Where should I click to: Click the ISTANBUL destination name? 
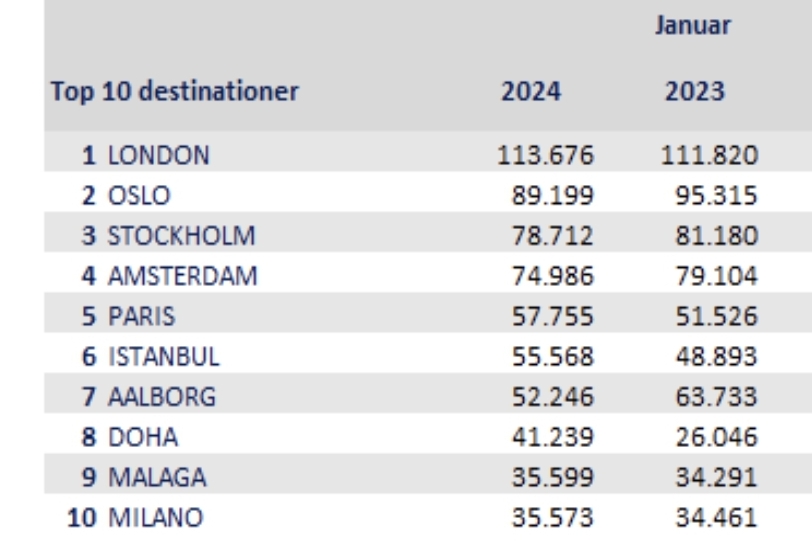click(164, 356)
